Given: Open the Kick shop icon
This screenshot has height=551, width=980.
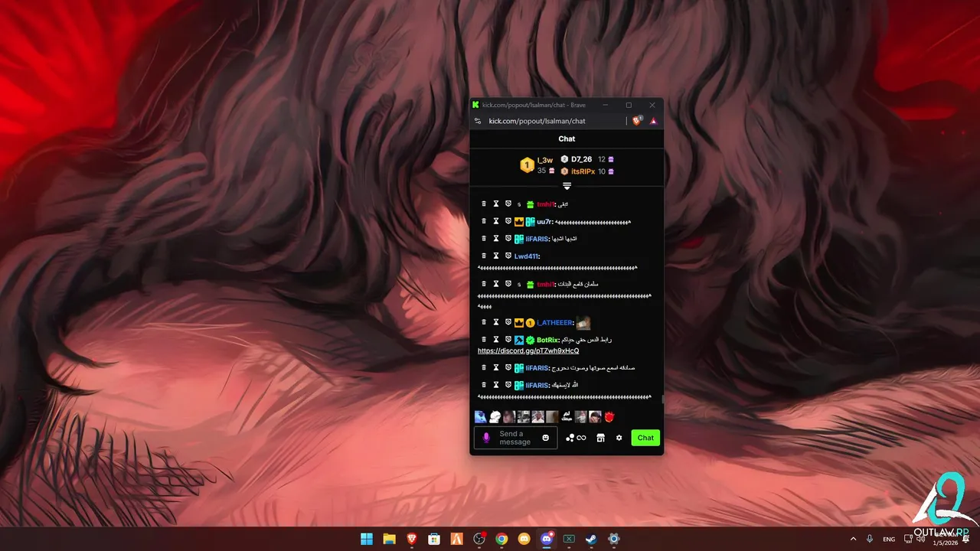Looking at the screenshot, I should tap(601, 438).
